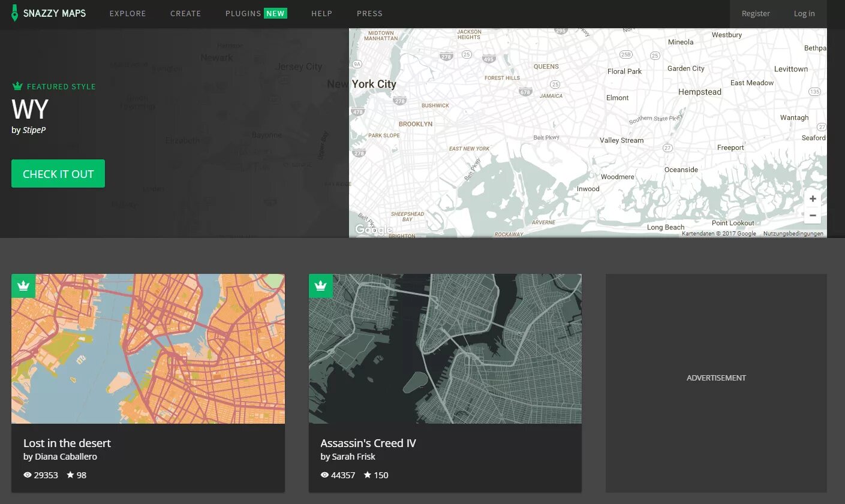Click the crown badge on Lost in the desert

[23, 286]
